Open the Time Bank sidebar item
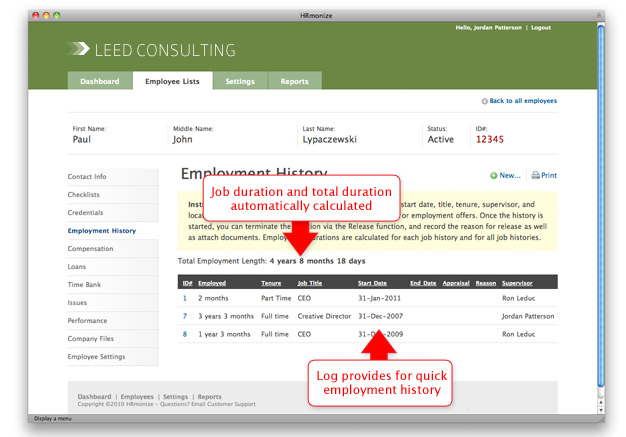 (x=83, y=285)
